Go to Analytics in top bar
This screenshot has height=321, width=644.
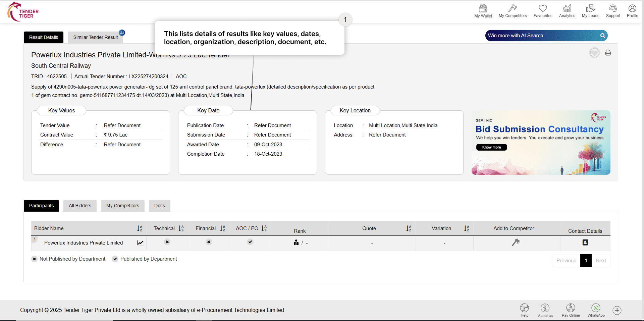(x=567, y=11)
